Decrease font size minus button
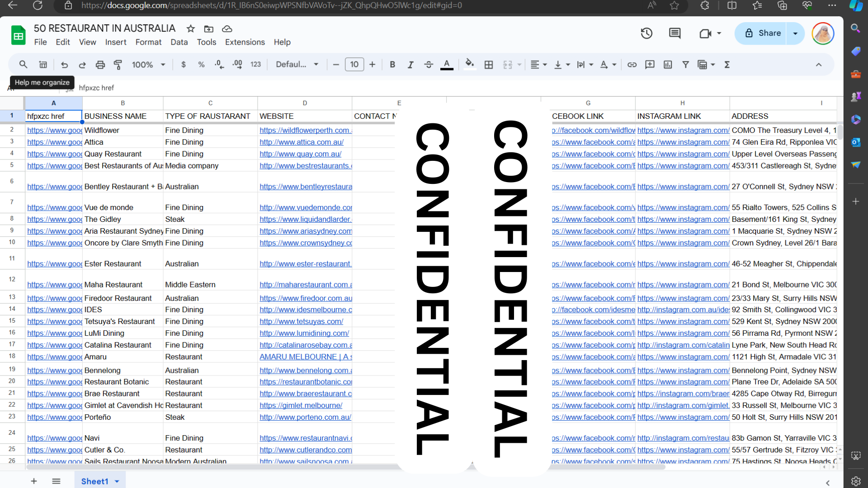The height and width of the screenshot is (488, 868). pyautogui.click(x=336, y=65)
